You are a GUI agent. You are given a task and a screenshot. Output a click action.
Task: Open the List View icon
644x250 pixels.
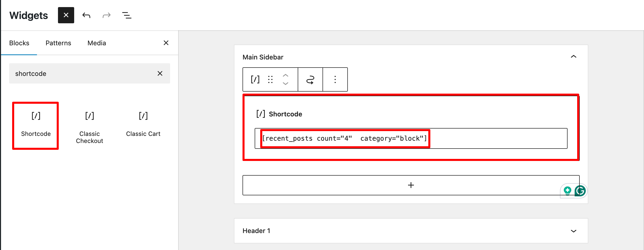[x=127, y=15]
